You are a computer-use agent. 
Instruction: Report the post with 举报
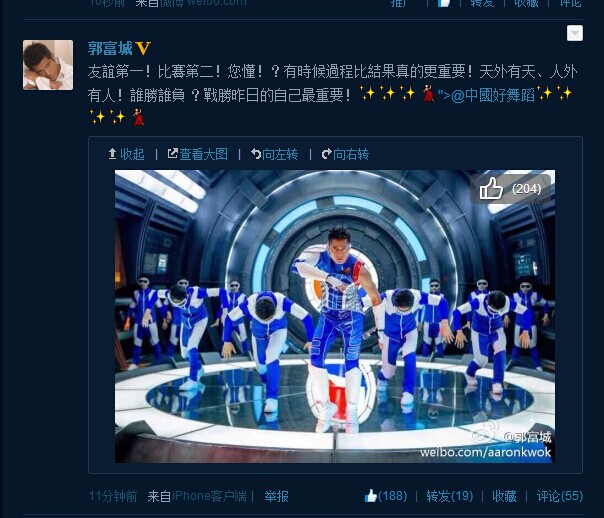click(276, 496)
